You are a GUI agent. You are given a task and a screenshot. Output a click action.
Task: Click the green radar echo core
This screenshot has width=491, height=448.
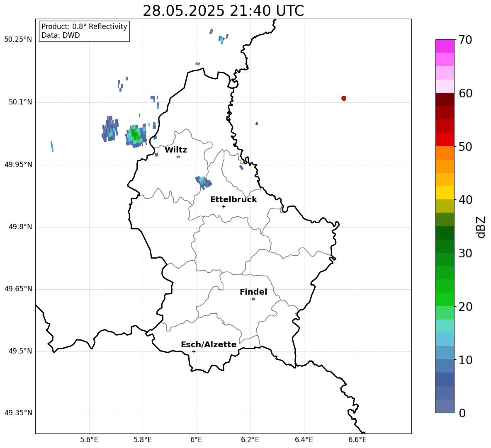click(x=135, y=136)
